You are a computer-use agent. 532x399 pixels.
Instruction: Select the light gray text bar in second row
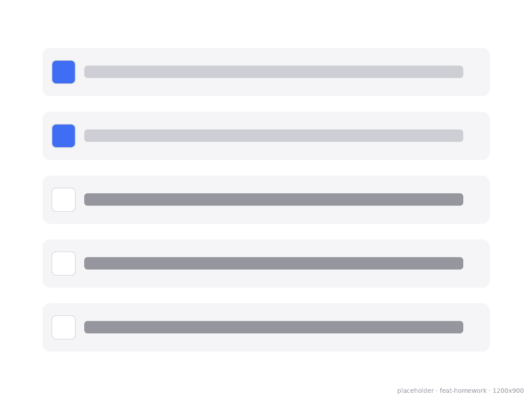274,136
